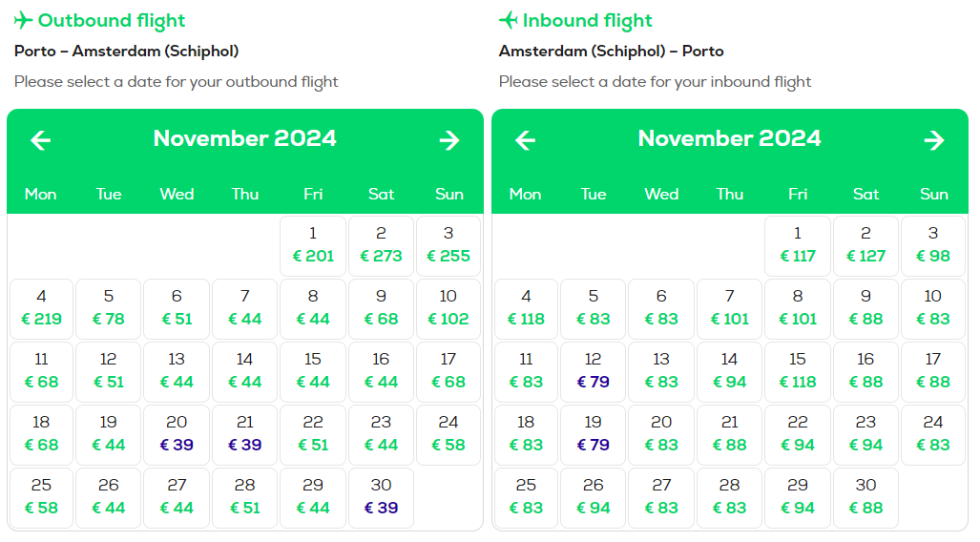Go to previous month in outbound calendar
Screen dimensions: 980x542
(41, 140)
